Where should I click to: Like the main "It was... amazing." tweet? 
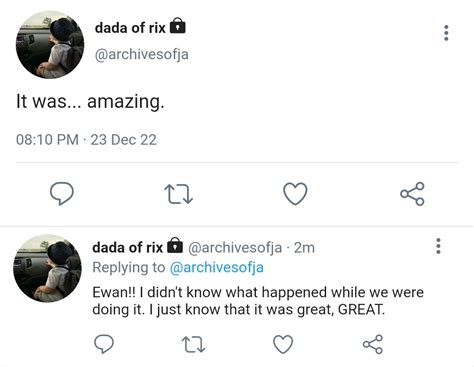tap(295, 194)
